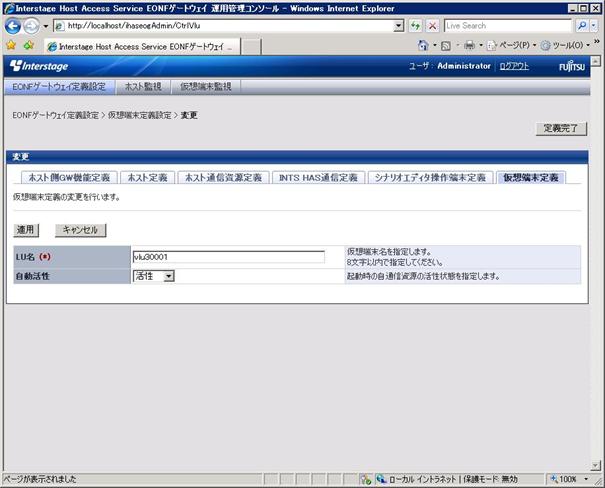Viewport: 605px width, 488px height.
Task: Stop loading with the red X icon
Action: (433, 26)
